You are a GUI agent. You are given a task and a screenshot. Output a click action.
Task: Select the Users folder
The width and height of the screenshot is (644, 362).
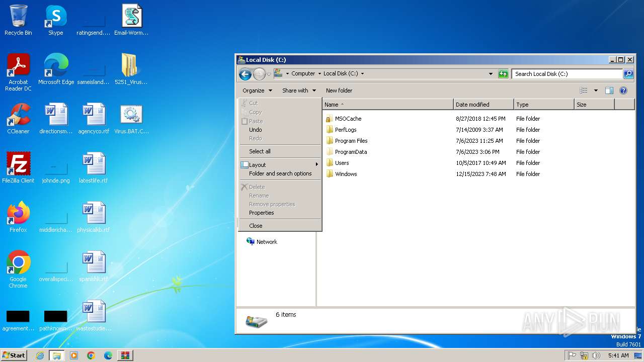[x=342, y=163]
